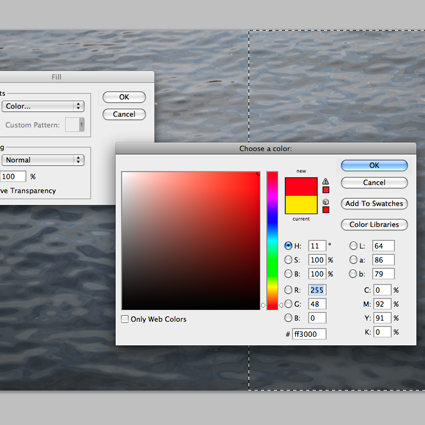
Task: Click the yellow current color swatch
Action: (x=301, y=205)
